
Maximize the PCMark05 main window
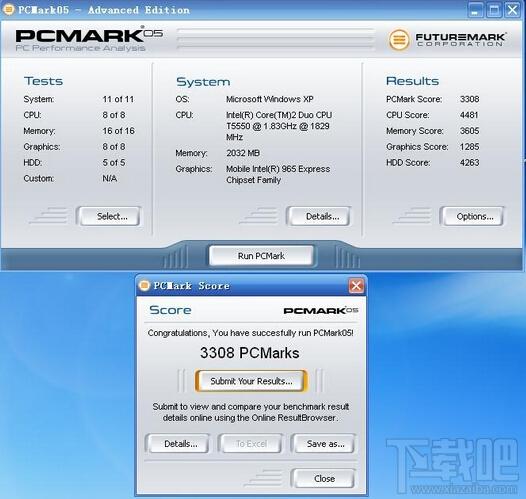coord(494,10)
